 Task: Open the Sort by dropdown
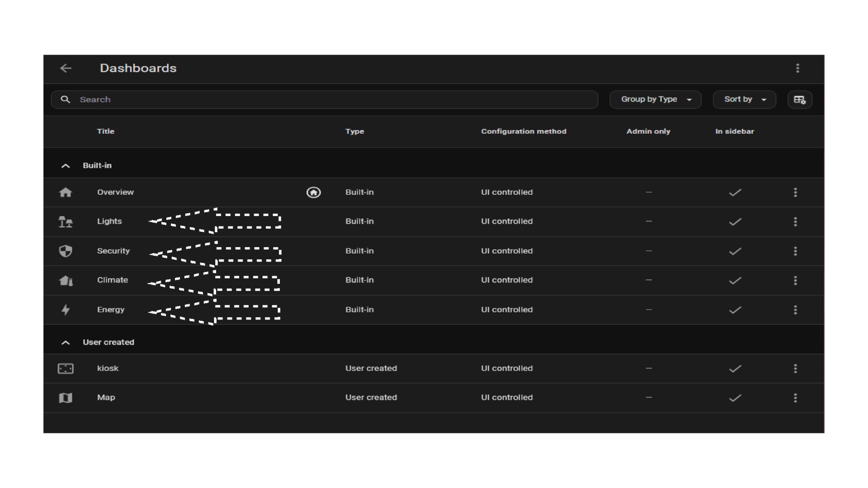tap(744, 99)
